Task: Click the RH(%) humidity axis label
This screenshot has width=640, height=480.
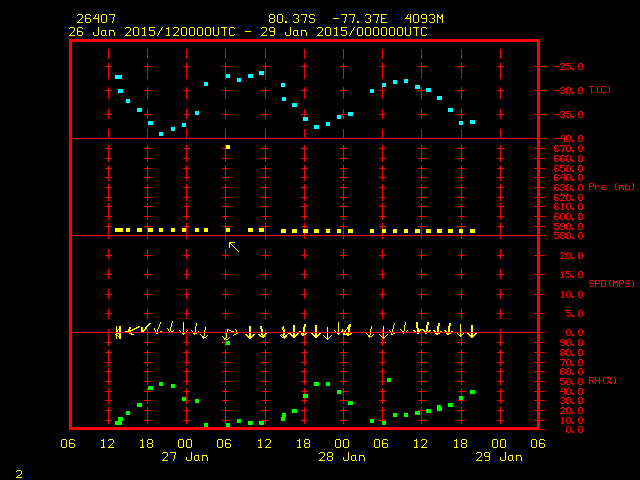Action: (600, 380)
